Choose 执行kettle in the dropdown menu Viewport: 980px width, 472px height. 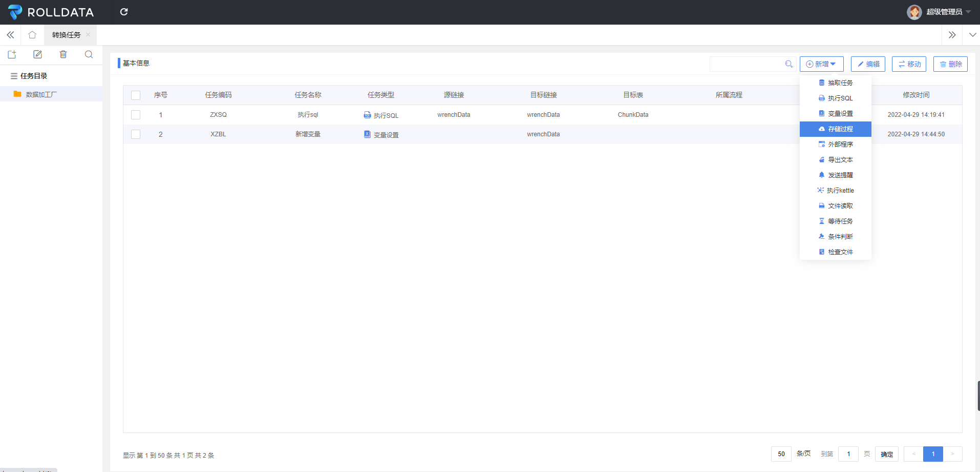pyautogui.click(x=836, y=191)
